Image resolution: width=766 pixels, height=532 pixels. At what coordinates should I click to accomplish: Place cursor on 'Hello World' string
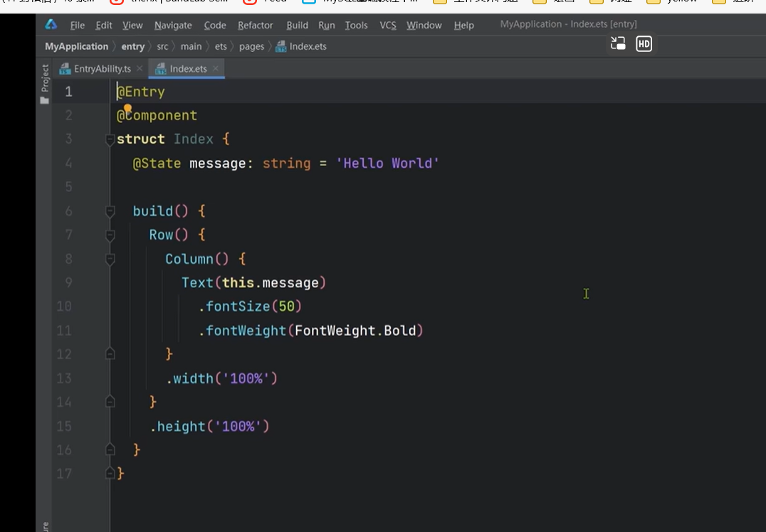coord(388,164)
